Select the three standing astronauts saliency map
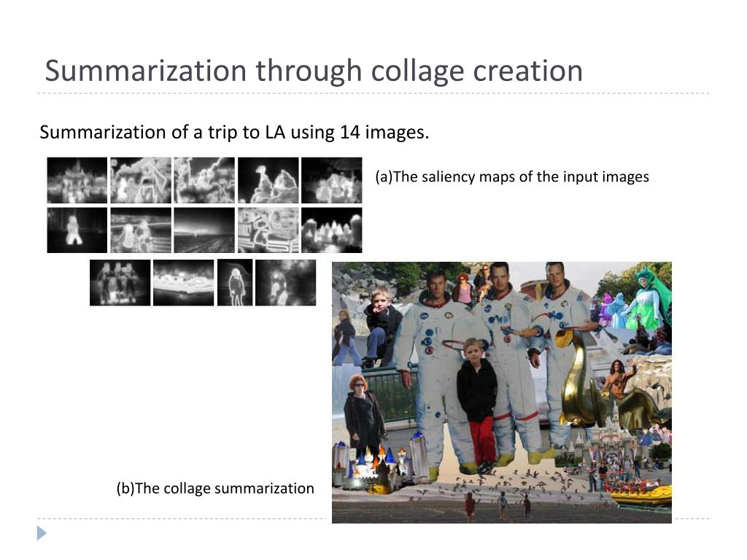This screenshot has width=747, height=560. pyautogui.click(x=120, y=282)
